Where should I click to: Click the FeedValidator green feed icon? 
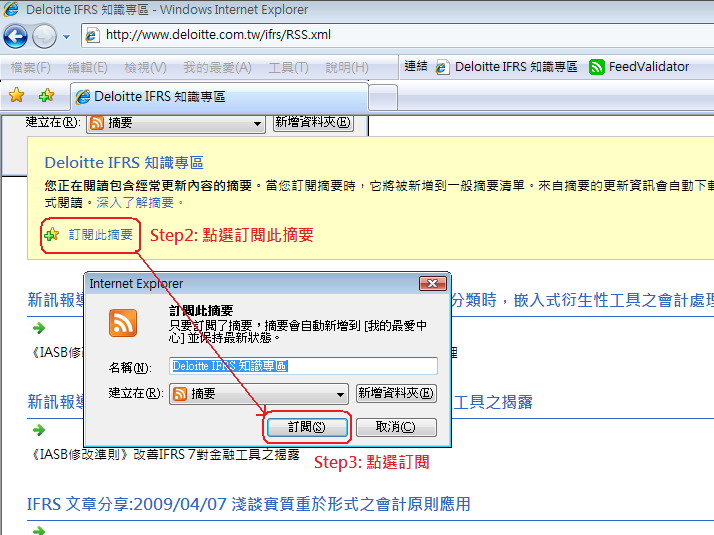pos(596,67)
